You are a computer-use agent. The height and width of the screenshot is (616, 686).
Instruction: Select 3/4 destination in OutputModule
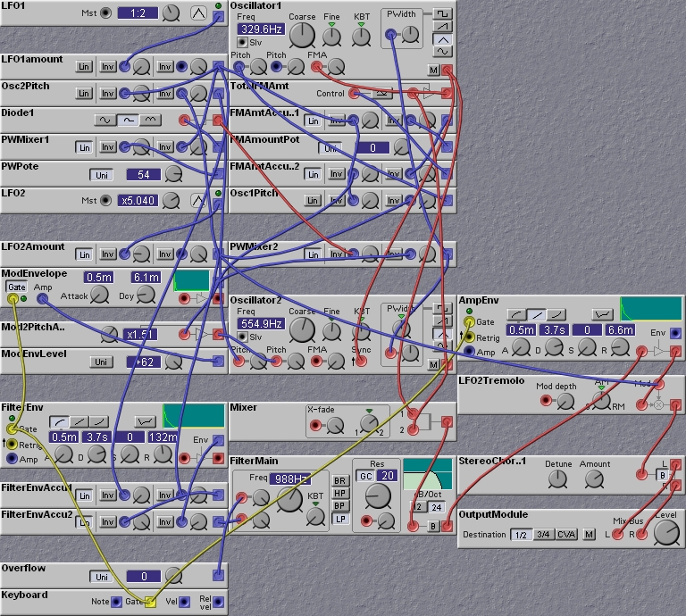pyautogui.click(x=543, y=535)
